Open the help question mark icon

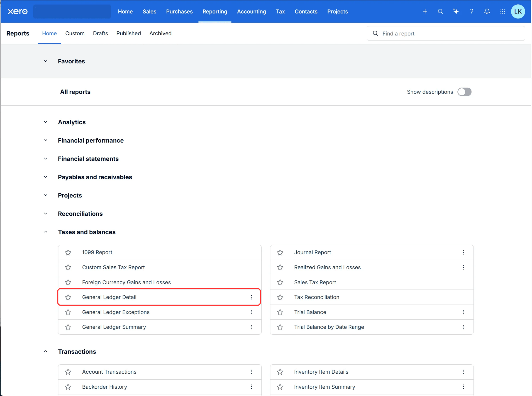pyautogui.click(x=471, y=11)
